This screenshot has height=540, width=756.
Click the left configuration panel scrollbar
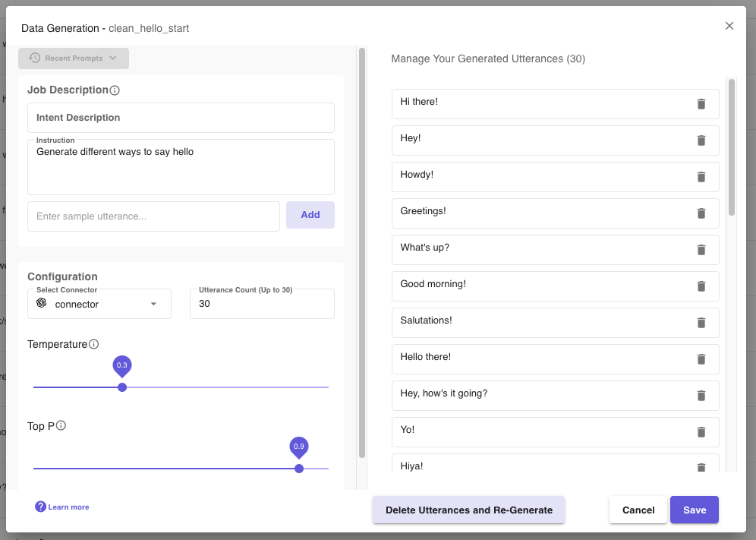362,252
